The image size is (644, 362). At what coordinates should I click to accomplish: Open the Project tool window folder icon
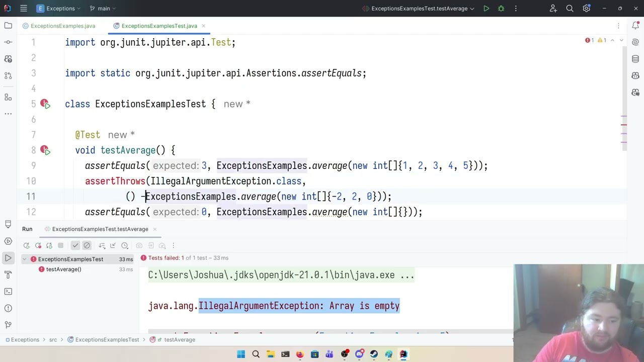[x=8, y=25]
